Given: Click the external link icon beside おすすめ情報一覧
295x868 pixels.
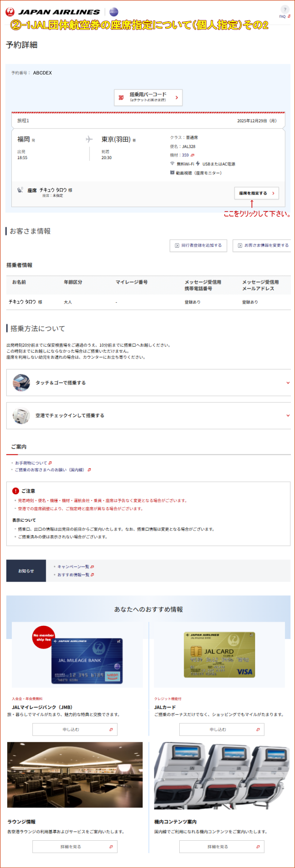Looking at the screenshot, I should [92, 575].
